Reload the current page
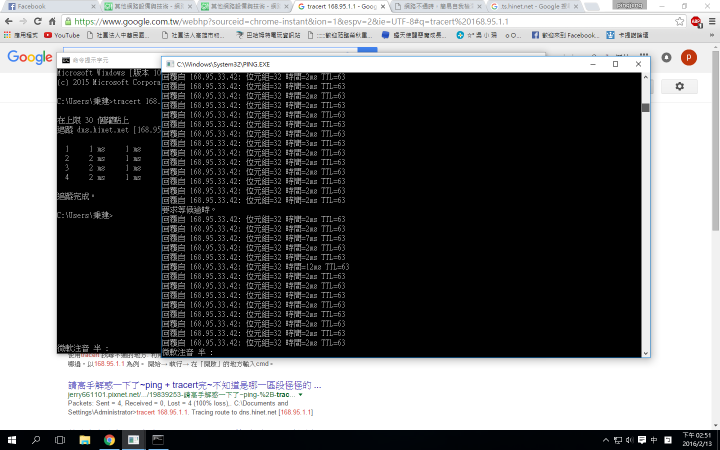The image size is (720, 450). [38, 21]
